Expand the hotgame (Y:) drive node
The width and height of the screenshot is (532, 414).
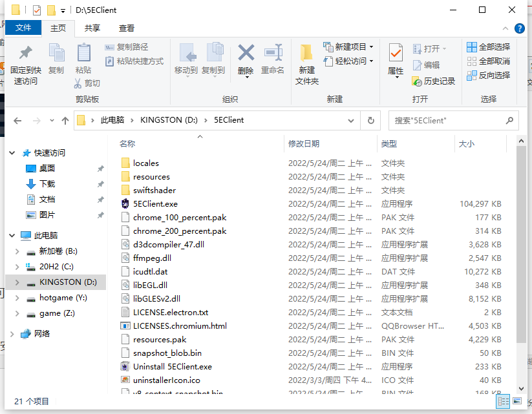(x=17, y=298)
